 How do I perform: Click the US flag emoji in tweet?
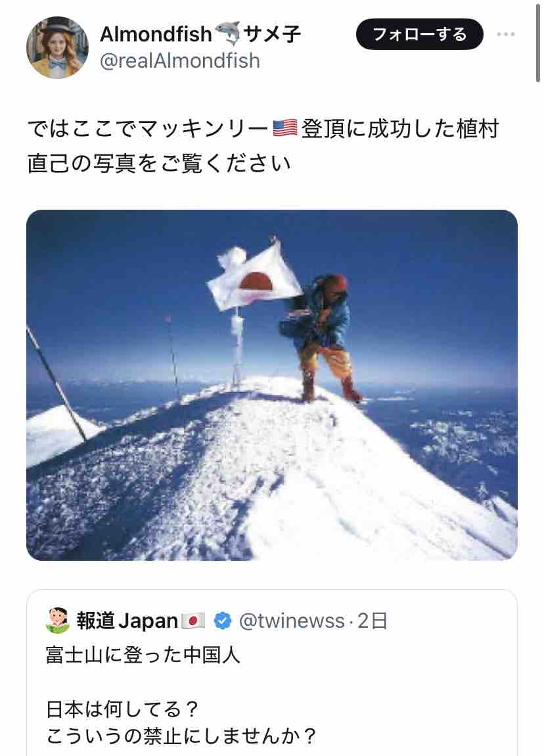pyautogui.click(x=284, y=128)
